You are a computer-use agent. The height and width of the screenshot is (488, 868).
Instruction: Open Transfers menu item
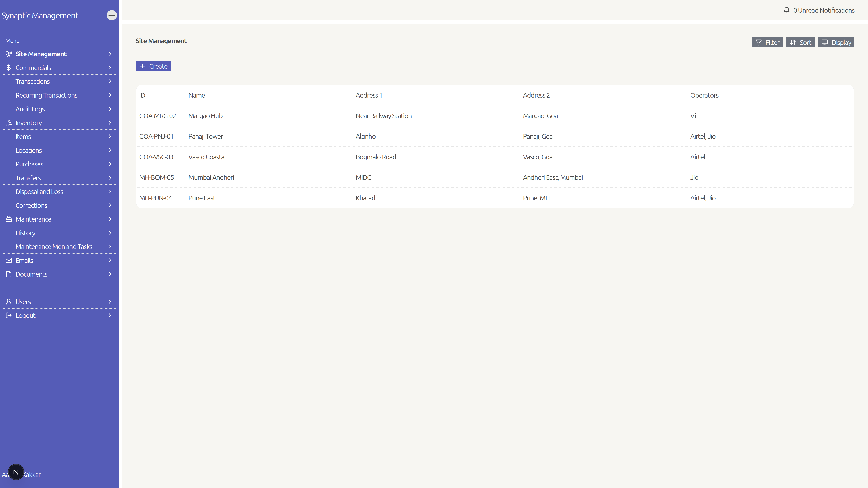(x=59, y=178)
